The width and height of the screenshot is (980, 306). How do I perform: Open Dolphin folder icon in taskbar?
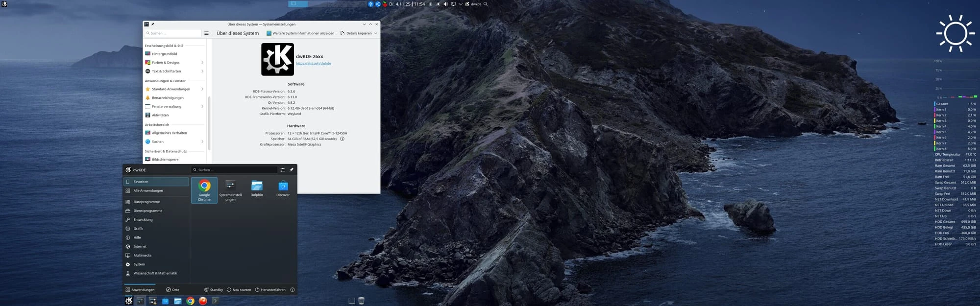coord(178,301)
